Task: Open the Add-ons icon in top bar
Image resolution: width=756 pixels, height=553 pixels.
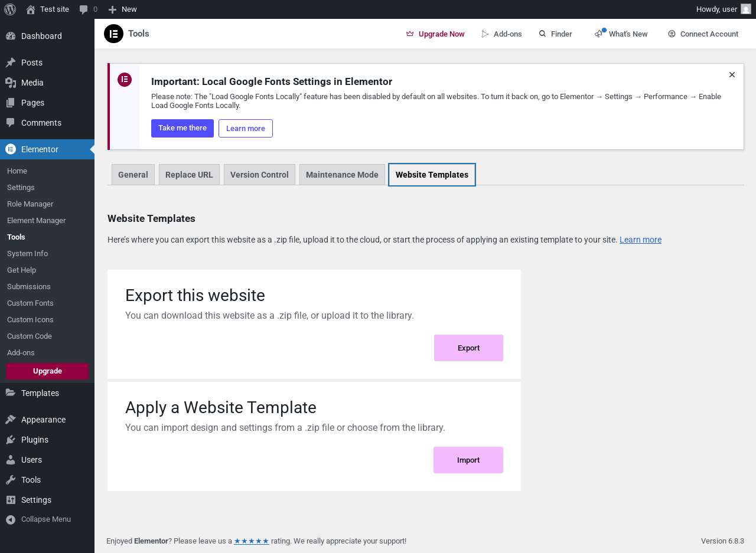Action: tap(485, 34)
